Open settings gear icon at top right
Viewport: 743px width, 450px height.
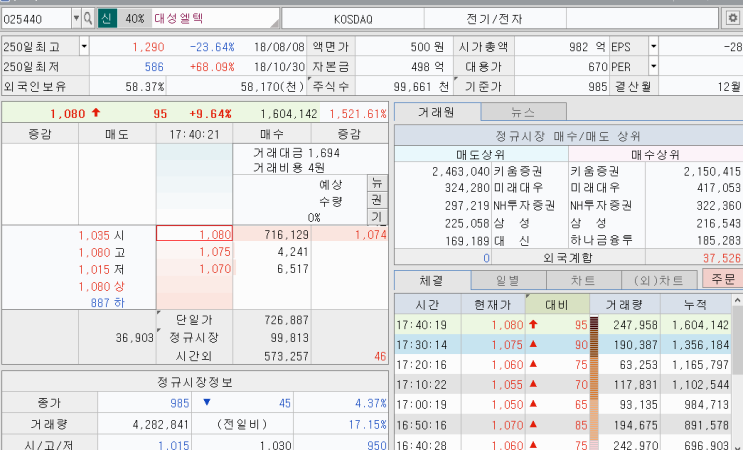(x=733, y=18)
